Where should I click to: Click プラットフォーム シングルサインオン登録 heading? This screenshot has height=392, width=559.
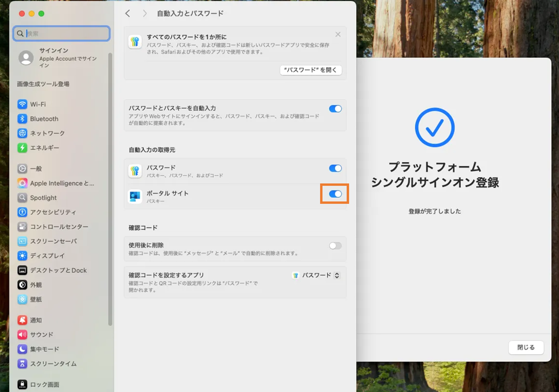click(x=435, y=175)
